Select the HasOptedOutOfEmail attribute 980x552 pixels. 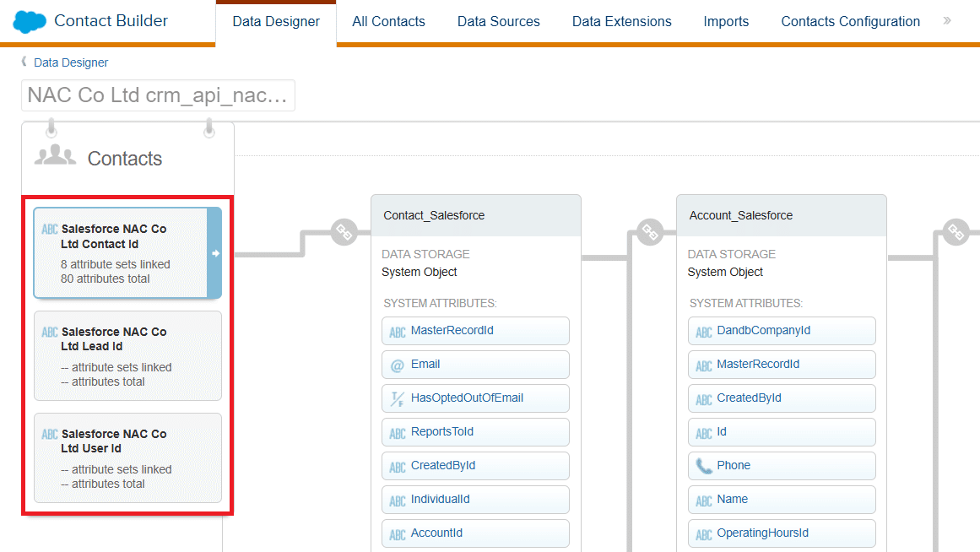pyautogui.click(x=475, y=398)
